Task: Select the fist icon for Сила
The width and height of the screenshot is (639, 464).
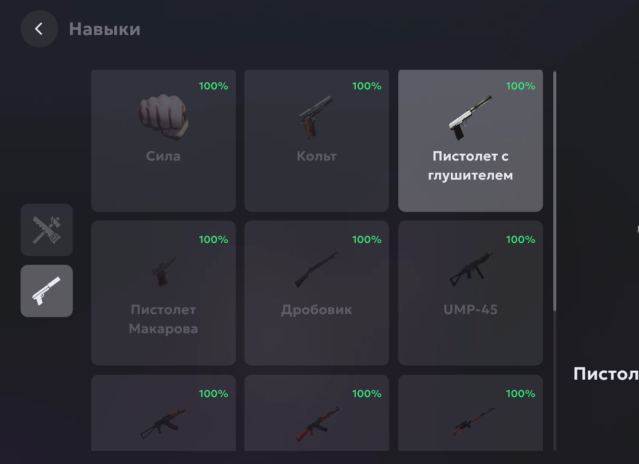Action: [x=163, y=117]
